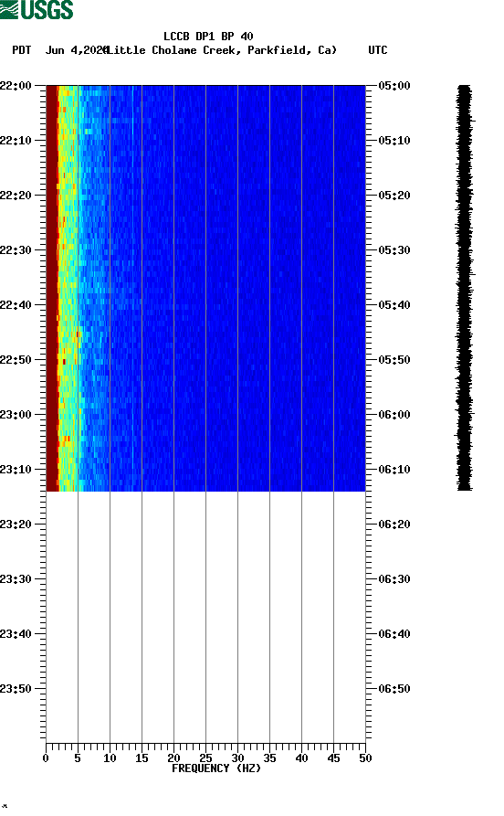
Task: Click the 5 Hz frequency axis label
Action: pos(78,758)
